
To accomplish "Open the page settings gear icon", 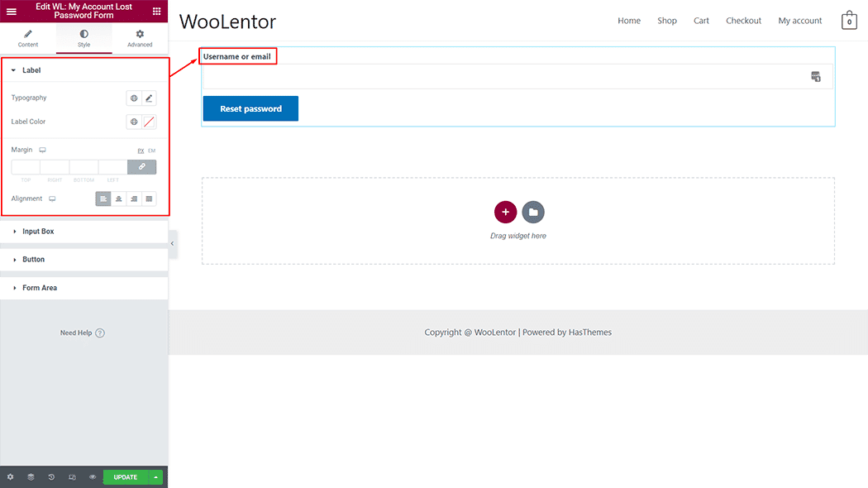I will 10,477.
